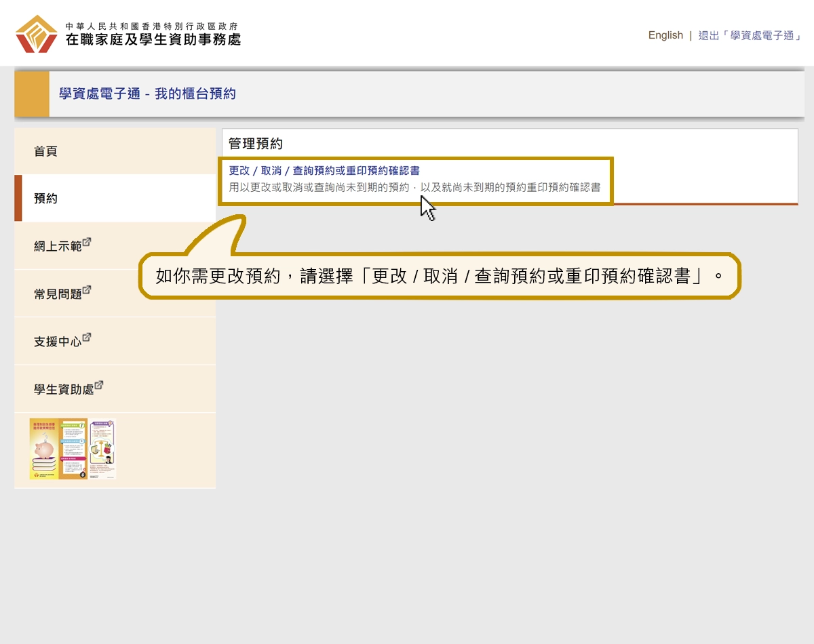Click the instruction speech bubble about changing bookings
This screenshot has width=814, height=644.
pos(440,276)
